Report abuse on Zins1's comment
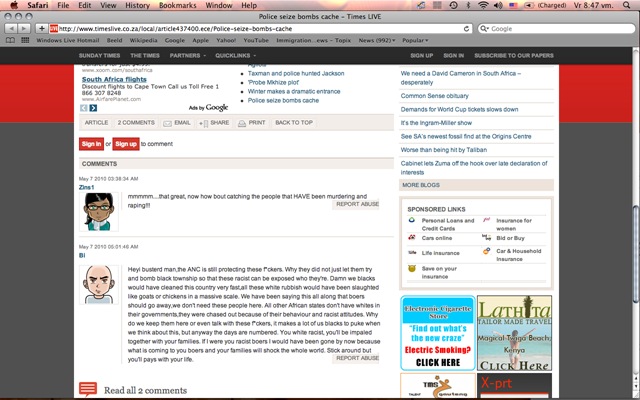 pyautogui.click(x=356, y=204)
